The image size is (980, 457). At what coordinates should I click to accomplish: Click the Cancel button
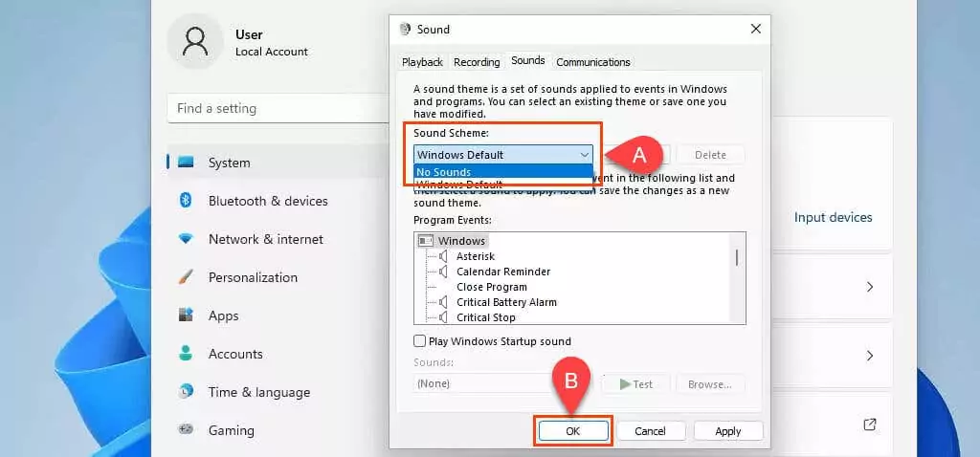[651, 431]
